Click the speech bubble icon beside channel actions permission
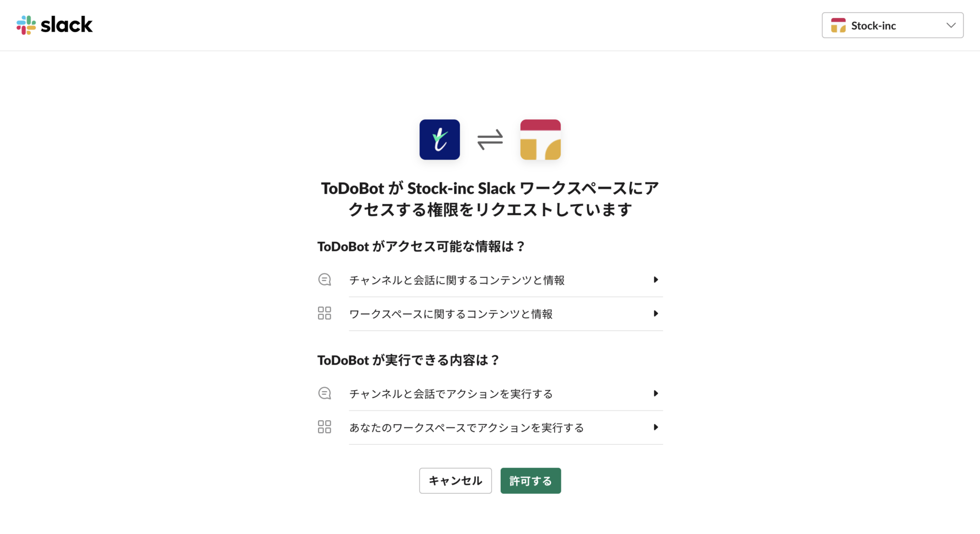Screen dimensions: 980x534 point(324,393)
